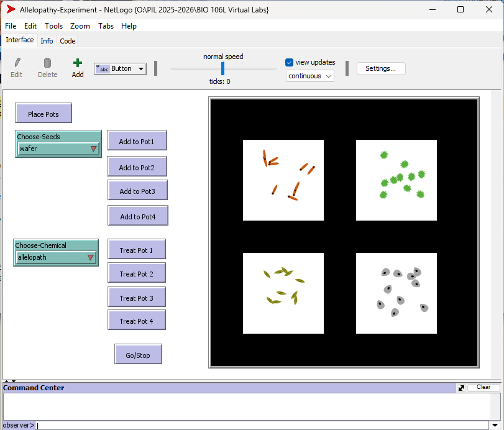
Task: Open the continuous updates dropdown
Action: [309, 75]
